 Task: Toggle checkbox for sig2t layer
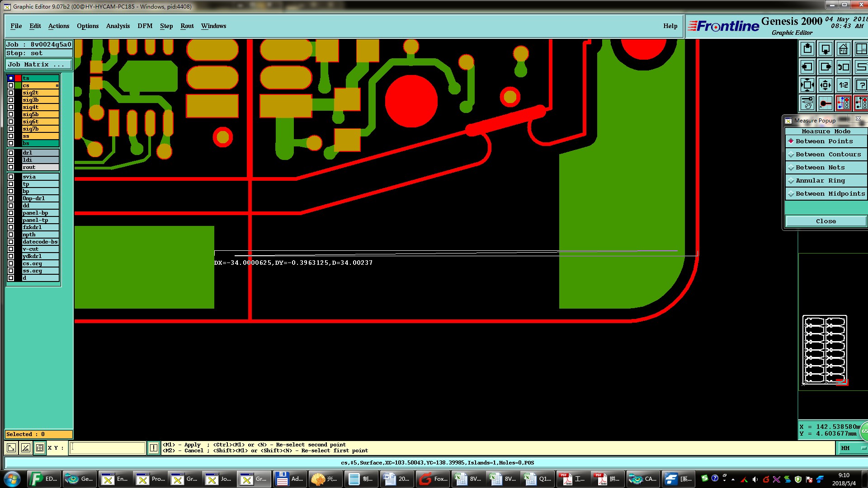pos(11,93)
